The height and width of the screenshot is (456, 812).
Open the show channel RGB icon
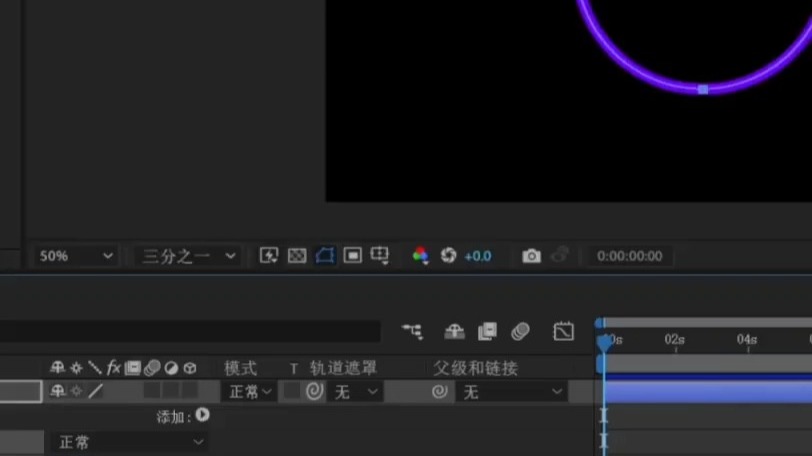point(420,255)
